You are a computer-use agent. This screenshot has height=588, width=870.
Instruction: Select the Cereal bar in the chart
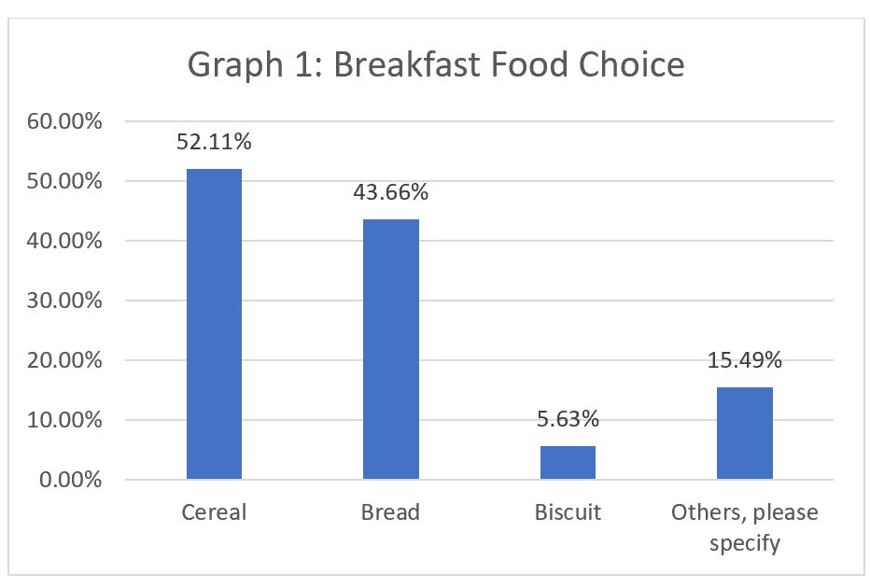215,324
